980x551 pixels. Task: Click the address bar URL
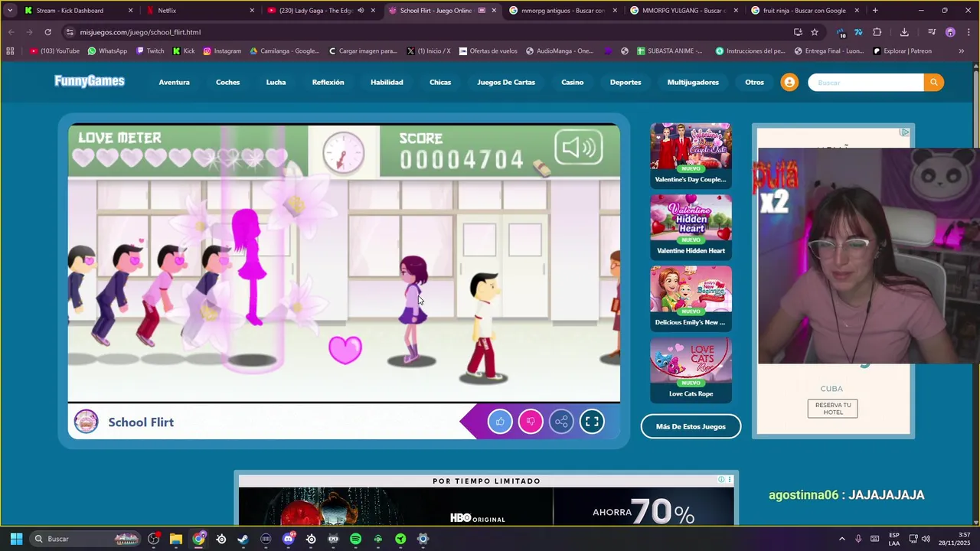click(x=140, y=32)
